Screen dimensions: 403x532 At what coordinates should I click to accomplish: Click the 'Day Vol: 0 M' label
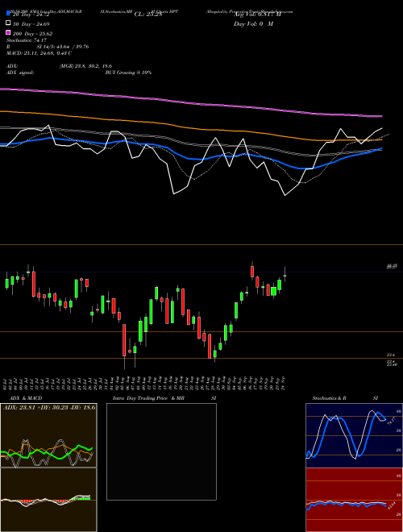click(253, 23)
